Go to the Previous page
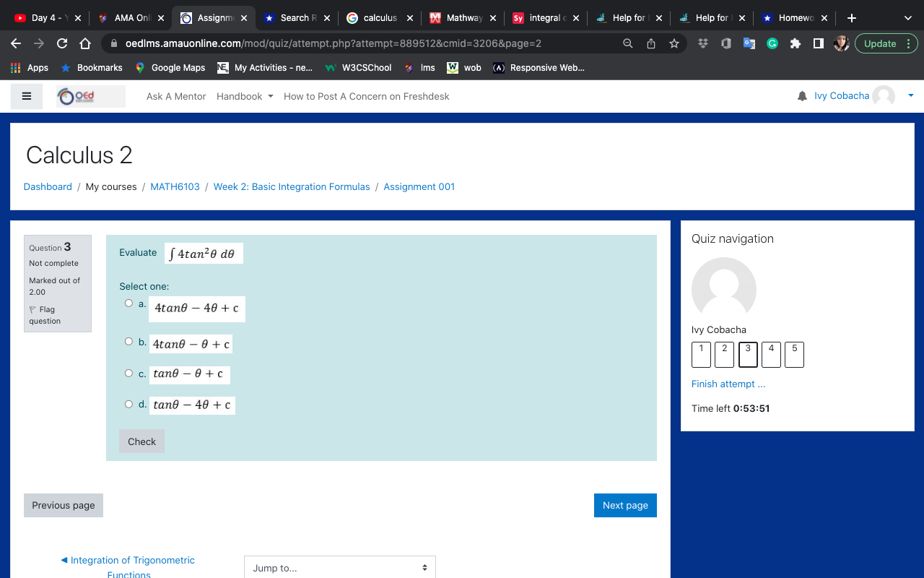 click(64, 505)
